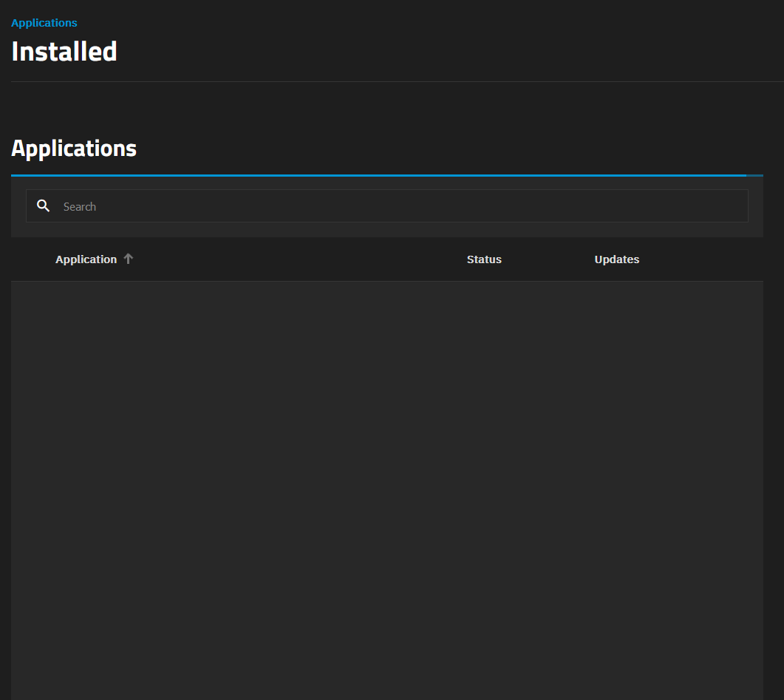Click empty space right of Installed title
The height and width of the screenshot is (700, 784).
(443, 52)
